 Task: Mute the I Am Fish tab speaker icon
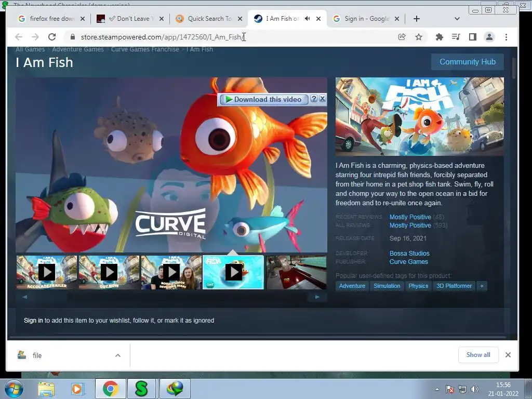pos(308,19)
